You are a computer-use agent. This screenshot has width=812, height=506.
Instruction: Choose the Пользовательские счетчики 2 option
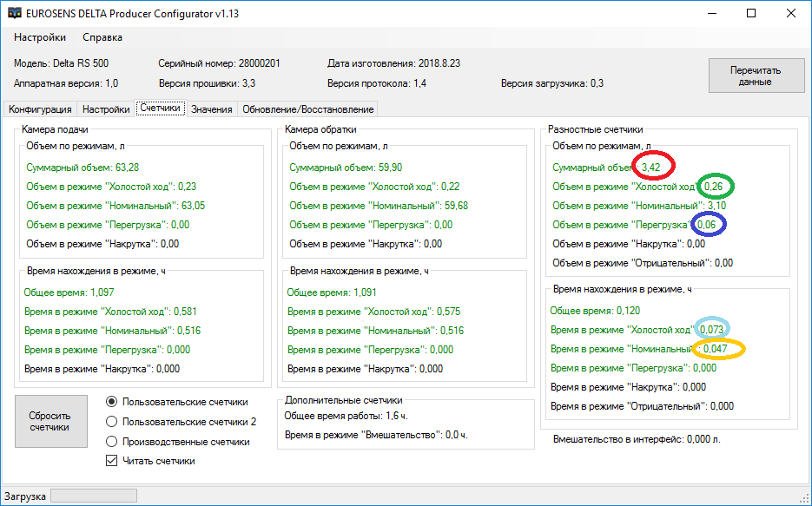111,422
